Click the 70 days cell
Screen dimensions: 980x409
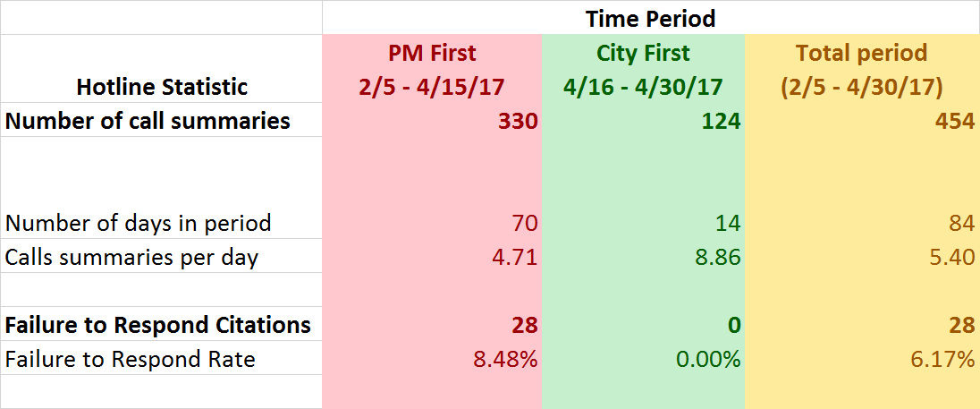524,223
